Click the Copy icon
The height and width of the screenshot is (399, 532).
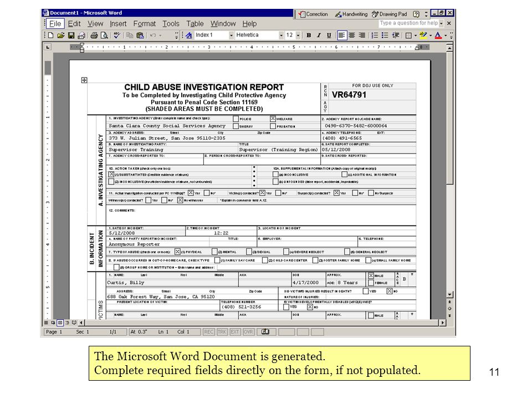pyautogui.click(x=130, y=35)
